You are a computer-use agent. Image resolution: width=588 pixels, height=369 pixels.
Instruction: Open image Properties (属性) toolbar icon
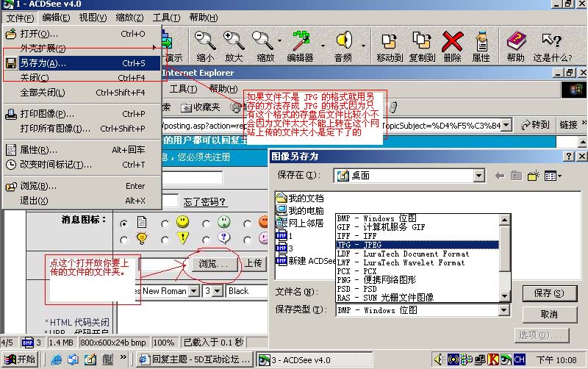pos(481,41)
